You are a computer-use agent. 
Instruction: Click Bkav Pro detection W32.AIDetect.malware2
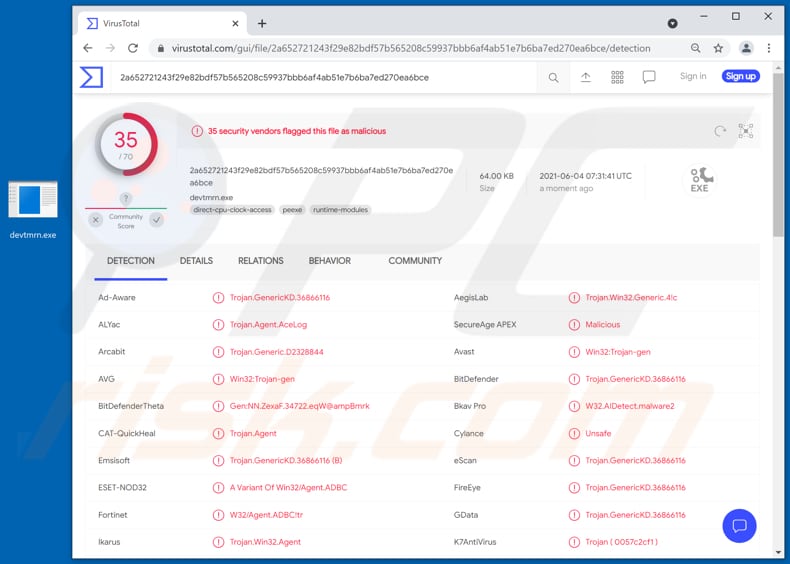pos(630,406)
